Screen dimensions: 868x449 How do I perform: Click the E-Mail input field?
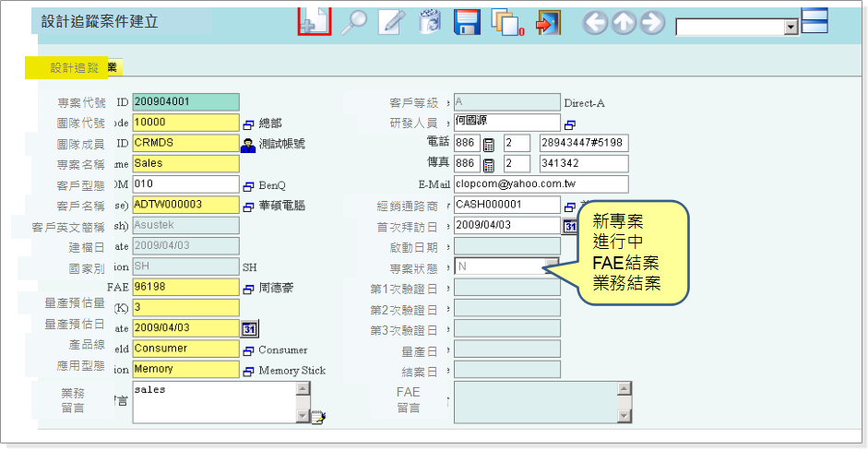coord(541,184)
